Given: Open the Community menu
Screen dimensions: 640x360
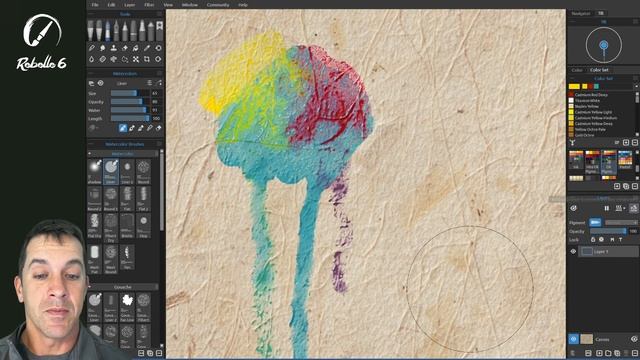Looking at the screenshot, I should coord(218,5).
